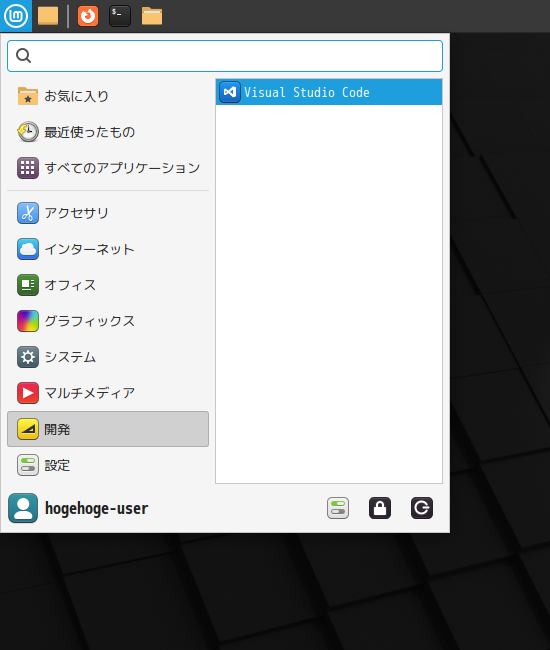Click the hogehoge-user profile avatar
Viewport: 550px width, 650px height.
point(23,508)
